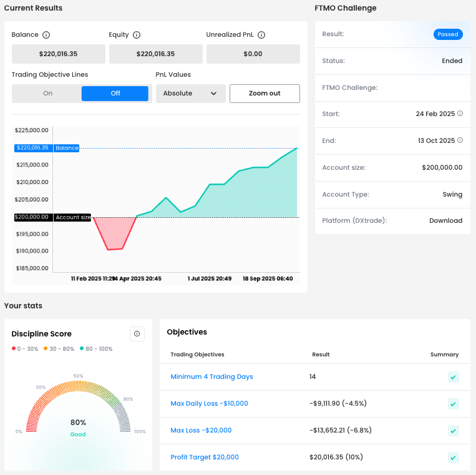
Task: Click the info icon next to End date
Action: coord(460,140)
